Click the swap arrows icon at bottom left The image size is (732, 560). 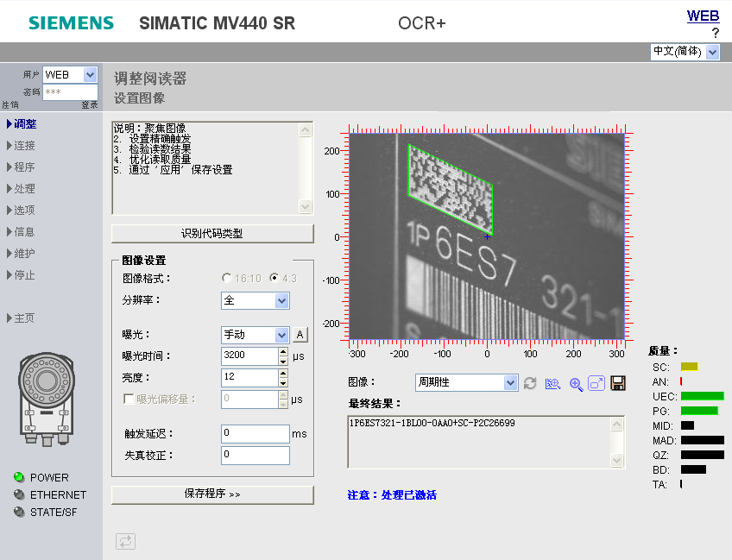click(x=126, y=541)
